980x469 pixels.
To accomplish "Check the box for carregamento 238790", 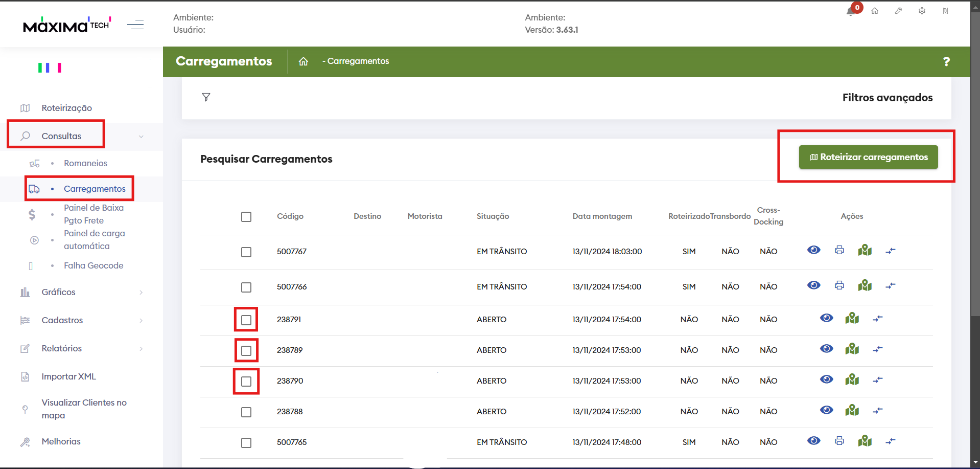I will [x=246, y=381].
